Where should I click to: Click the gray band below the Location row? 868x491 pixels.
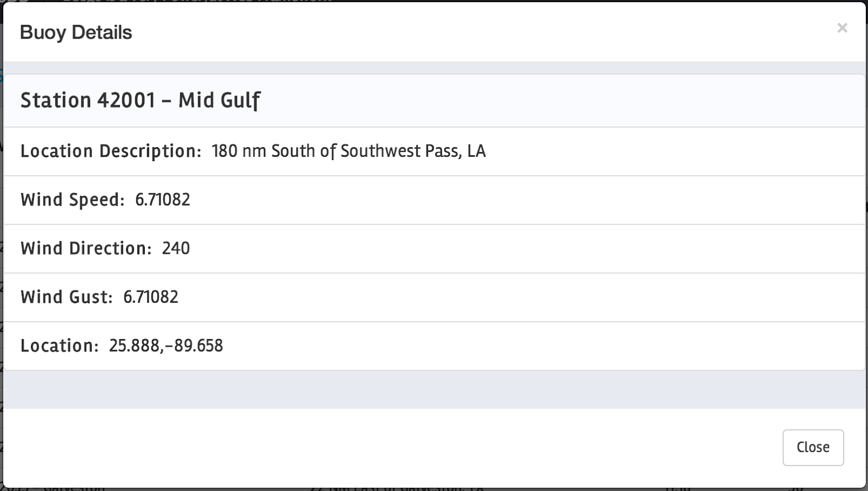click(x=434, y=390)
